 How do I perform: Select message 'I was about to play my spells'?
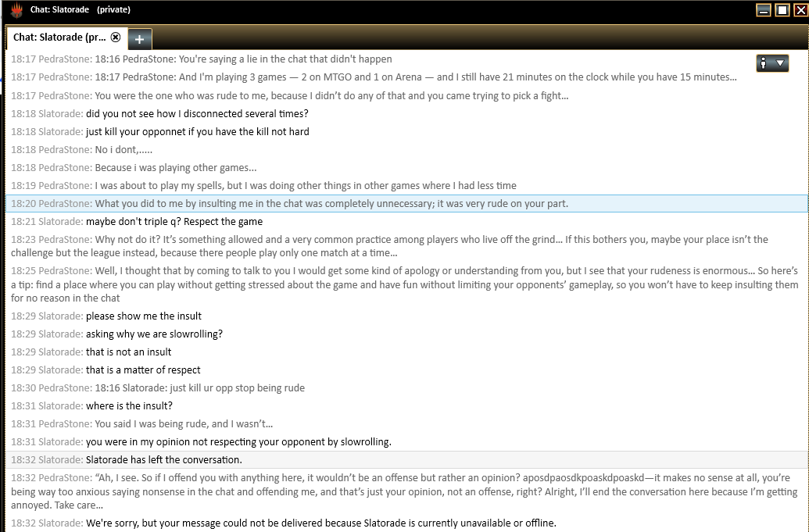[x=406, y=186]
